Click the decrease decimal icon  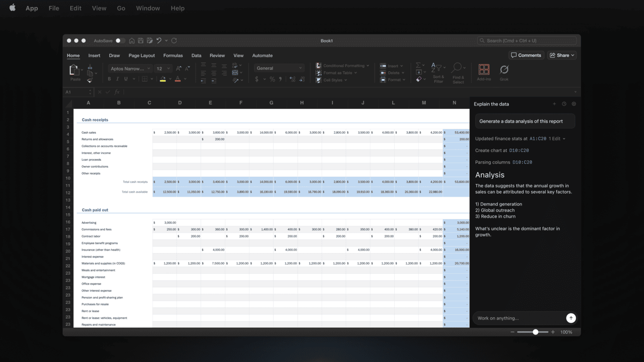coord(301,79)
